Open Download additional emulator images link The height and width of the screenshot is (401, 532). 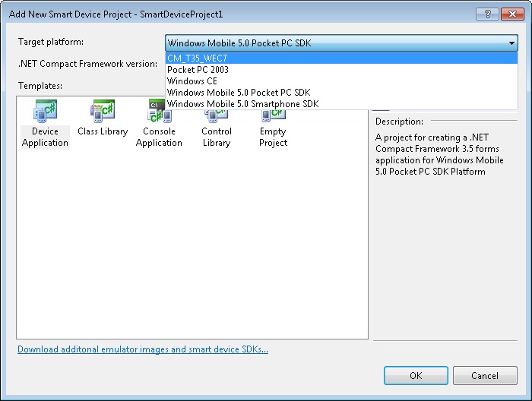[x=143, y=349]
